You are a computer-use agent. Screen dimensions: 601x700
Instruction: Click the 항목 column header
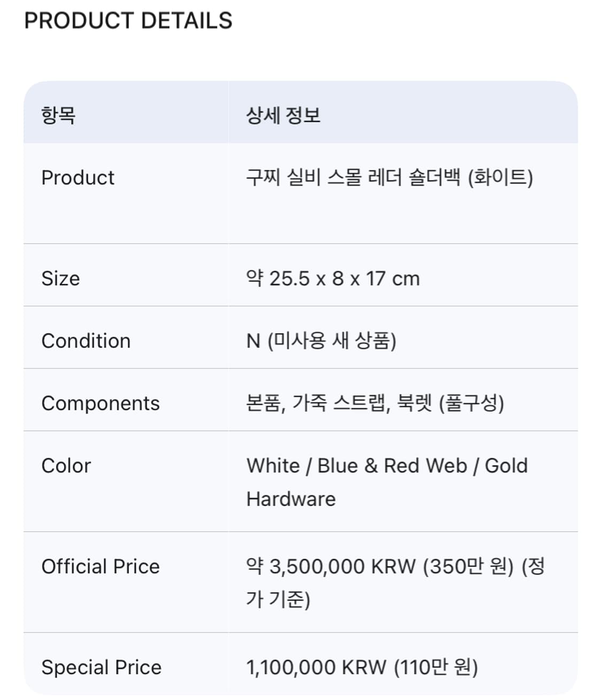click(x=58, y=115)
